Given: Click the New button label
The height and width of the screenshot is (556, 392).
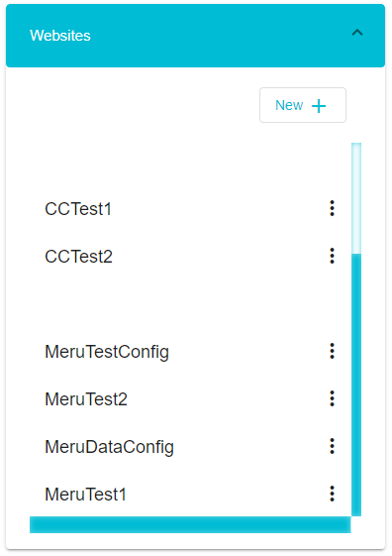Looking at the screenshot, I should (289, 105).
